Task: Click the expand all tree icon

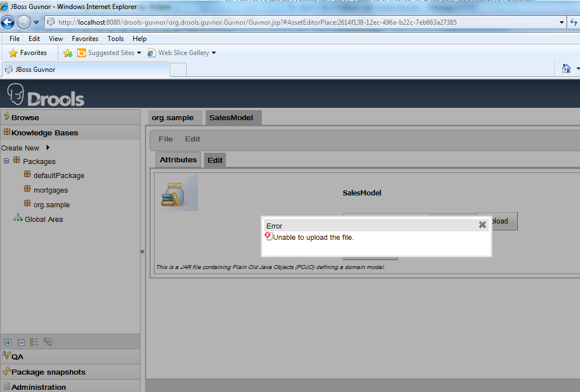Action: click(x=8, y=342)
